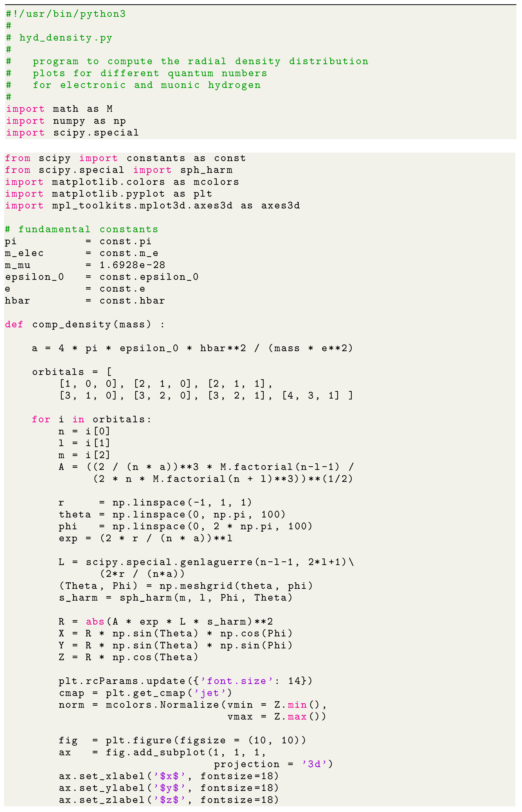The image size is (522, 812).
Task: Click the orbital entry '[4, 3, 1]'
Action: tap(311, 396)
